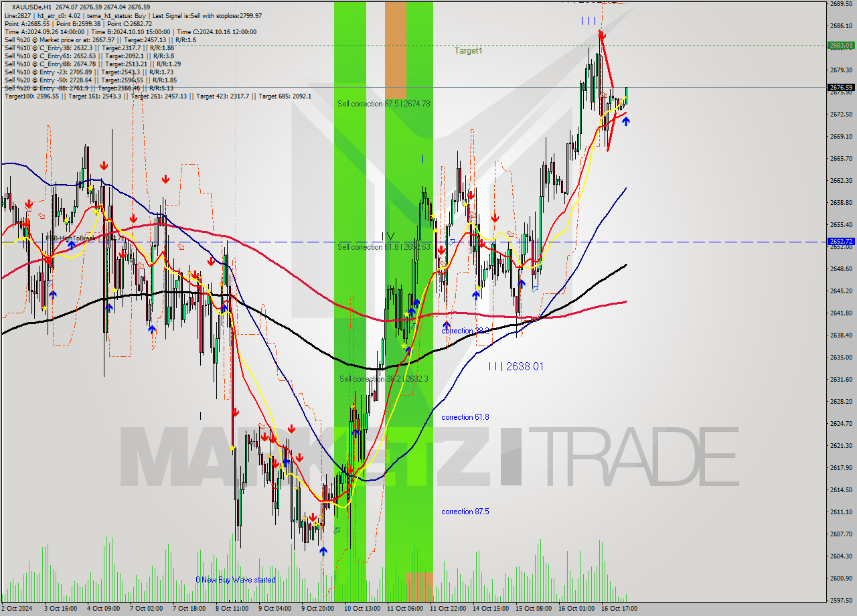Viewport: 857px width, 616px height.
Task: Click the '16 Oct 17:00' time axis label
Action: 619,609
